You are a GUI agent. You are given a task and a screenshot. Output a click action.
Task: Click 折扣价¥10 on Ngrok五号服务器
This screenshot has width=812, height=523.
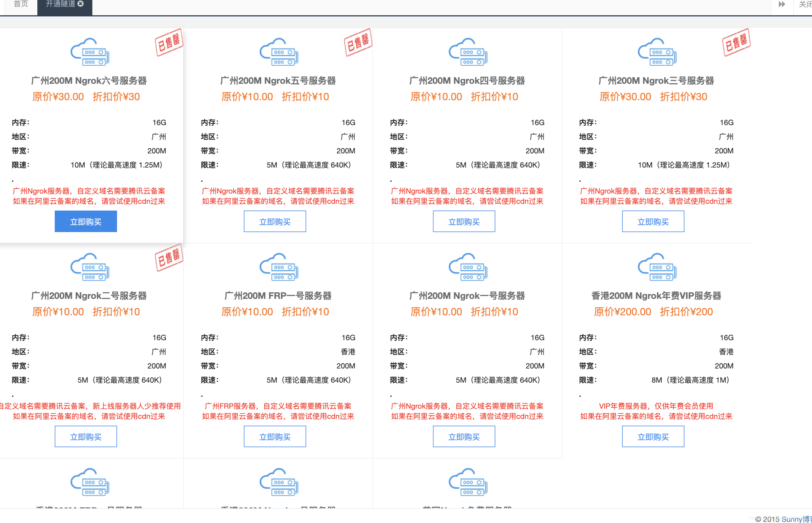[305, 97]
